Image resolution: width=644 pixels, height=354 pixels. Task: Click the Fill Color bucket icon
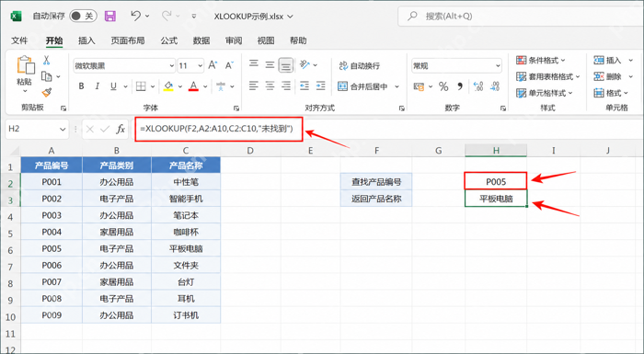click(x=168, y=86)
